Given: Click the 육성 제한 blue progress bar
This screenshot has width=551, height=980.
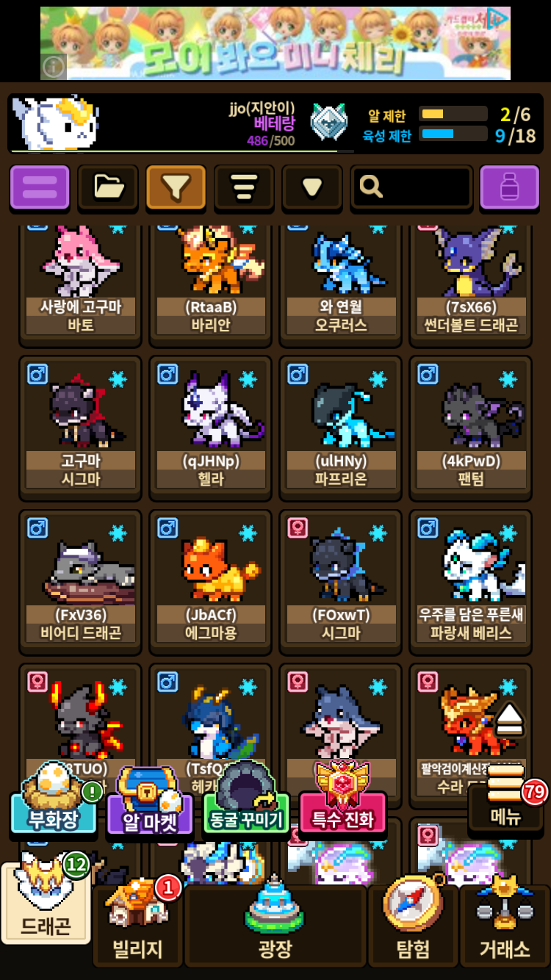Looking at the screenshot, I should pyautogui.click(x=453, y=134).
